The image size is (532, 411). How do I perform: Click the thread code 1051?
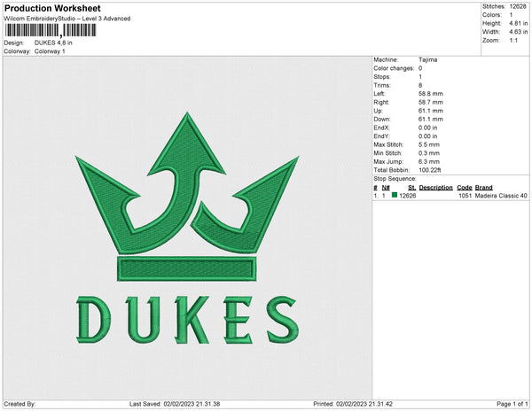click(x=465, y=196)
